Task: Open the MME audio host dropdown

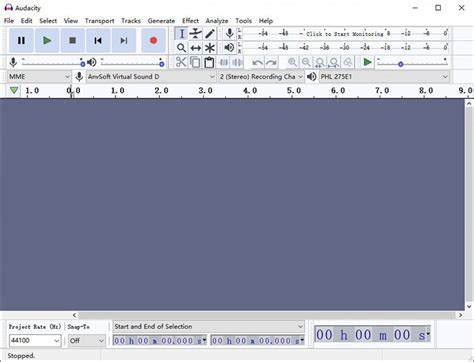Action: tap(39, 77)
